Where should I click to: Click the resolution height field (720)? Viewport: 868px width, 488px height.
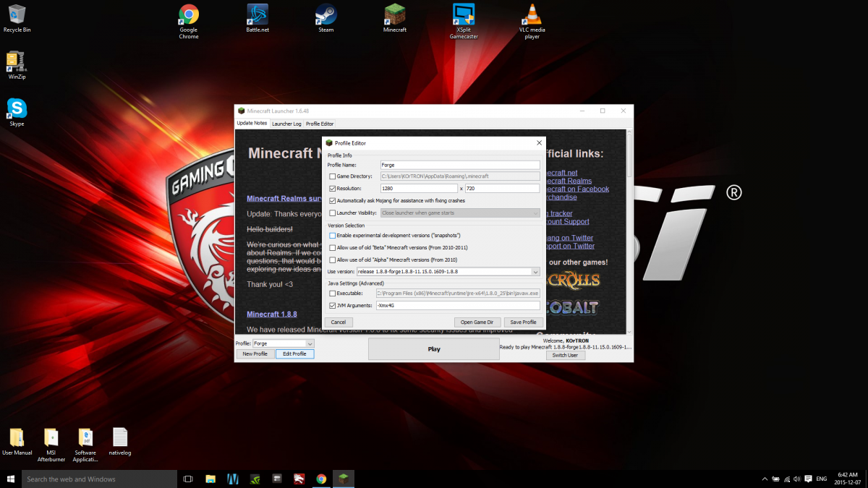tap(503, 188)
